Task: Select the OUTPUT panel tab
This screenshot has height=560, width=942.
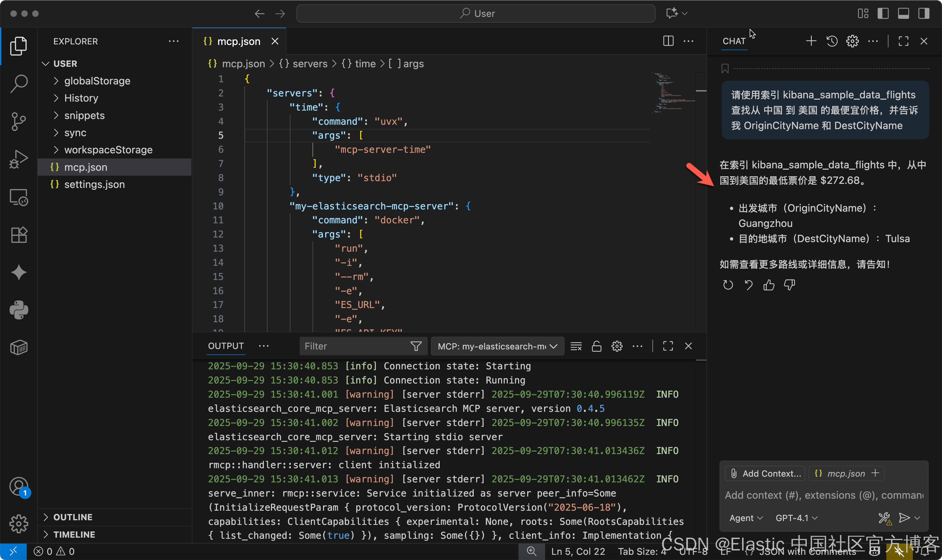Action: point(226,346)
